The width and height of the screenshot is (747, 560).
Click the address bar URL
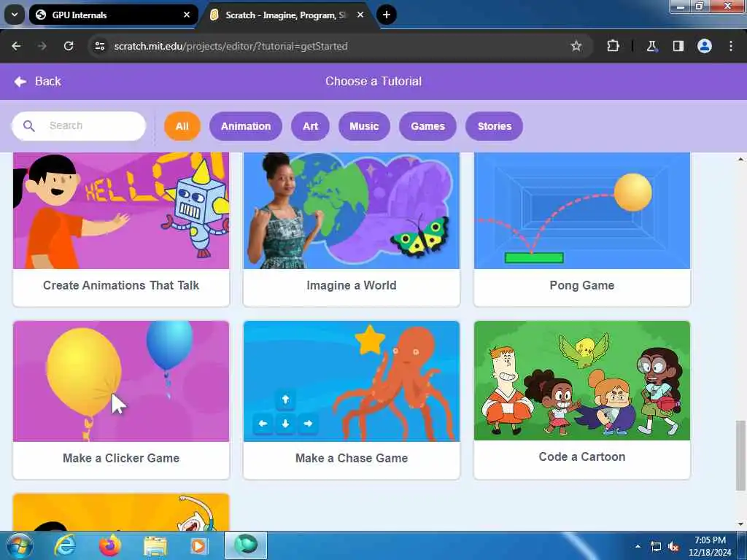[231, 46]
